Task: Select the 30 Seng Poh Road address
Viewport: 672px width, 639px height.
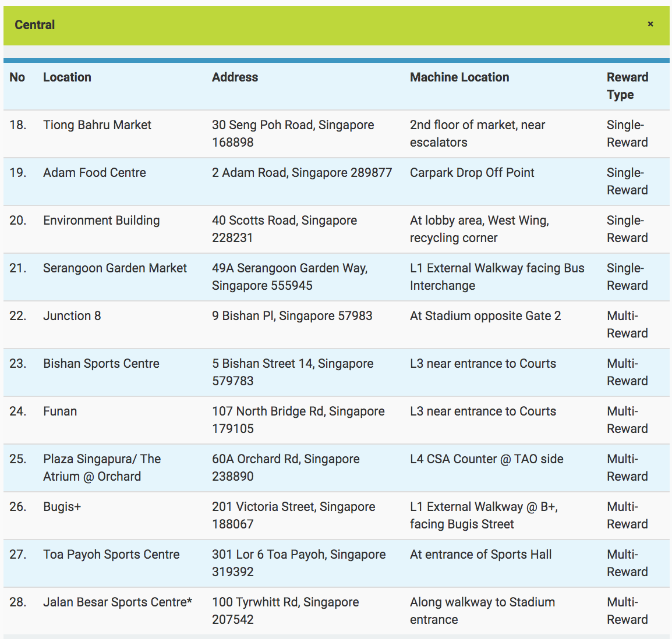Action: click(x=293, y=133)
